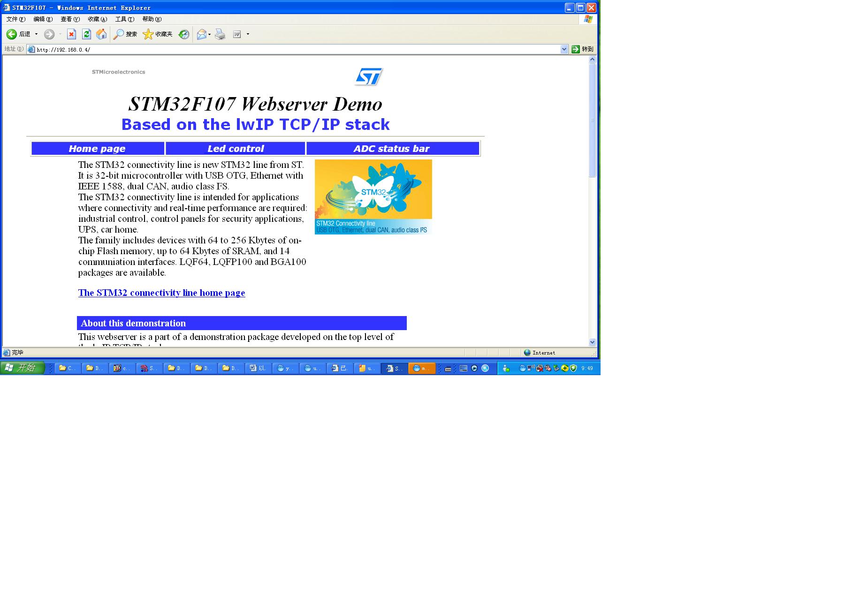Click the vertical scrollbar thumb

click(x=592, y=120)
